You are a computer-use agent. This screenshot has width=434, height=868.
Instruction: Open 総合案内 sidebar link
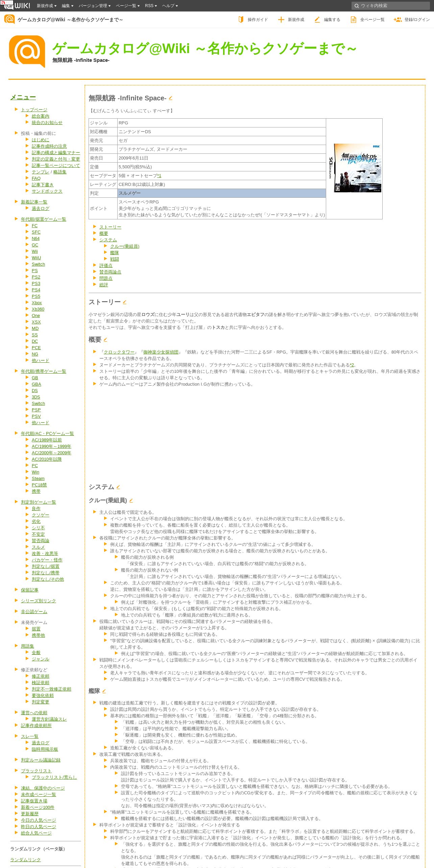point(41,116)
